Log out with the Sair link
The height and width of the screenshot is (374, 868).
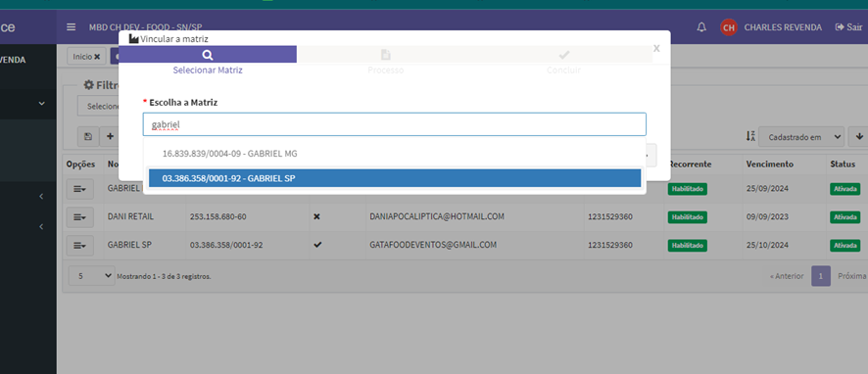(x=848, y=27)
